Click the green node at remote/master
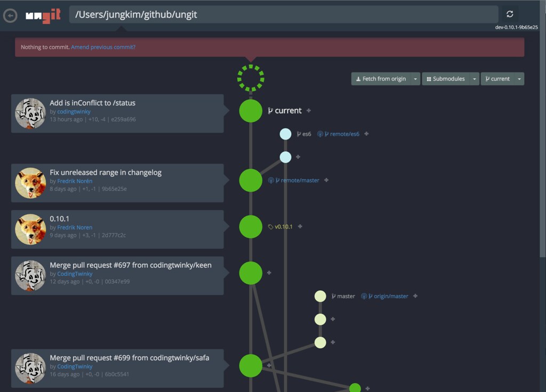546x392 pixels. tap(251, 180)
